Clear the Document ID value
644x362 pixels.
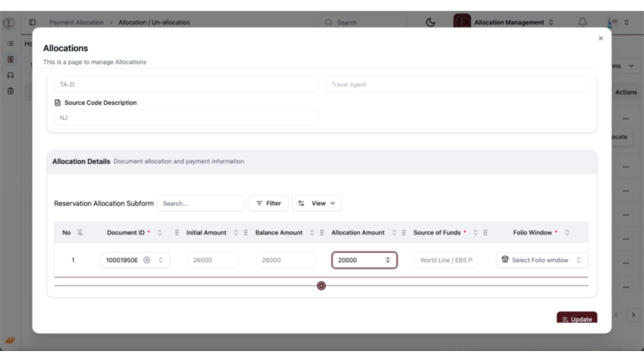(x=147, y=260)
